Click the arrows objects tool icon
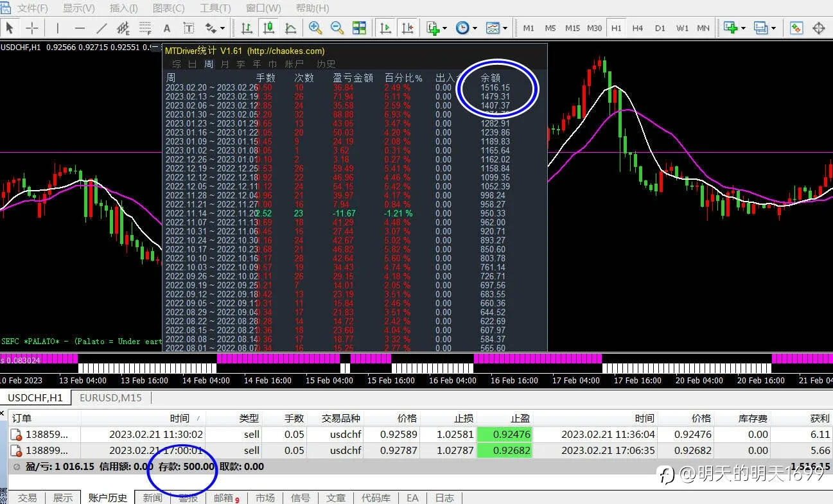833x504 pixels. pyautogui.click(x=211, y=28)
